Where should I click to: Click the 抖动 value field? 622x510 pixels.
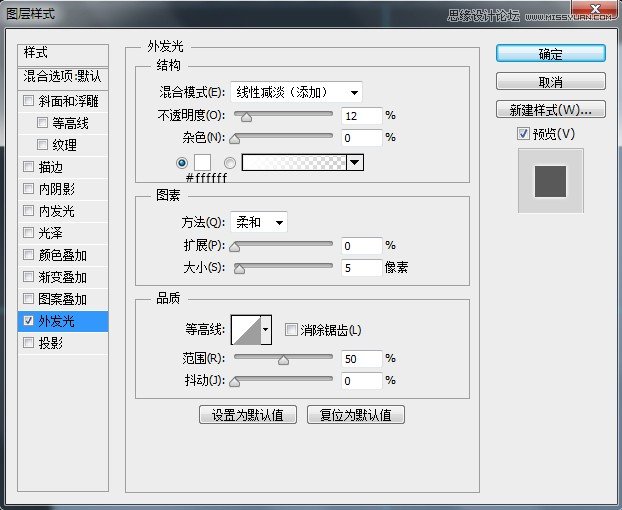(362, 381)
